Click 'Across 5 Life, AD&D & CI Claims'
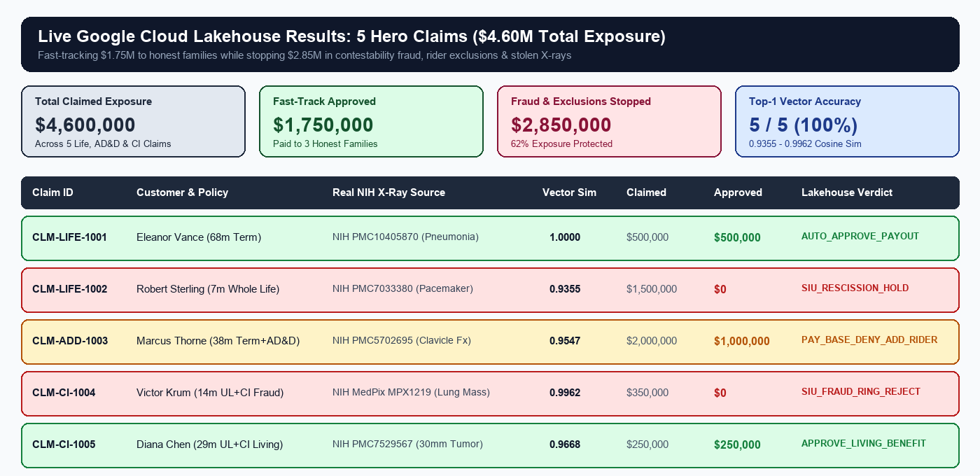This screenshot has width=980, height=476. [103, 143]
